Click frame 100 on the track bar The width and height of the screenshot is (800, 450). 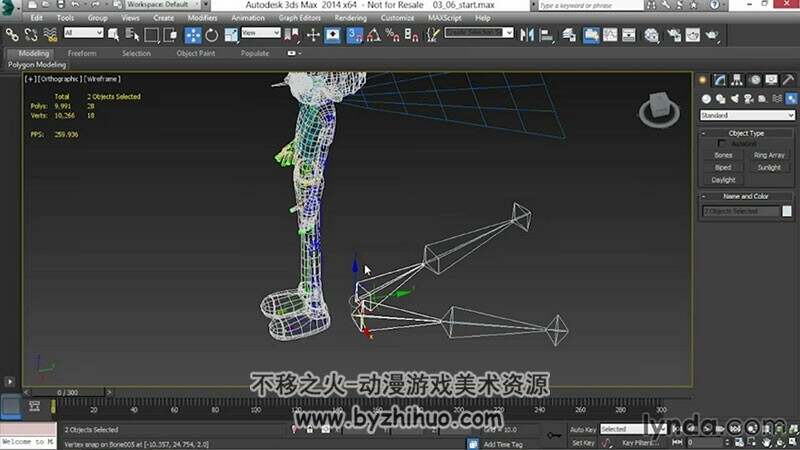256,410
